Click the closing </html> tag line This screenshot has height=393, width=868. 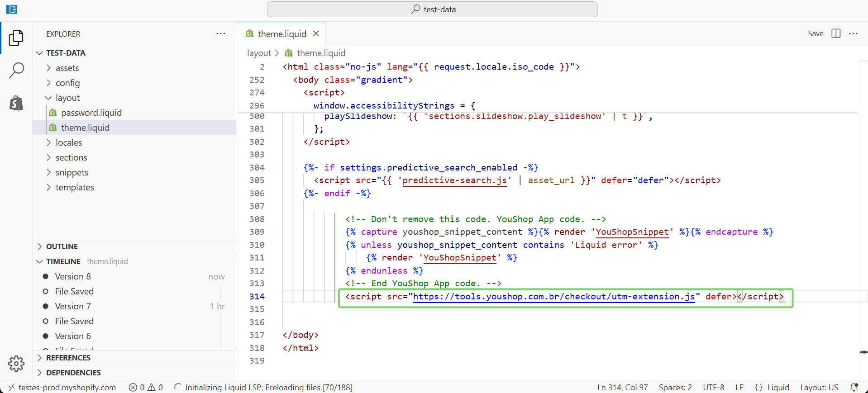[300, 348]
